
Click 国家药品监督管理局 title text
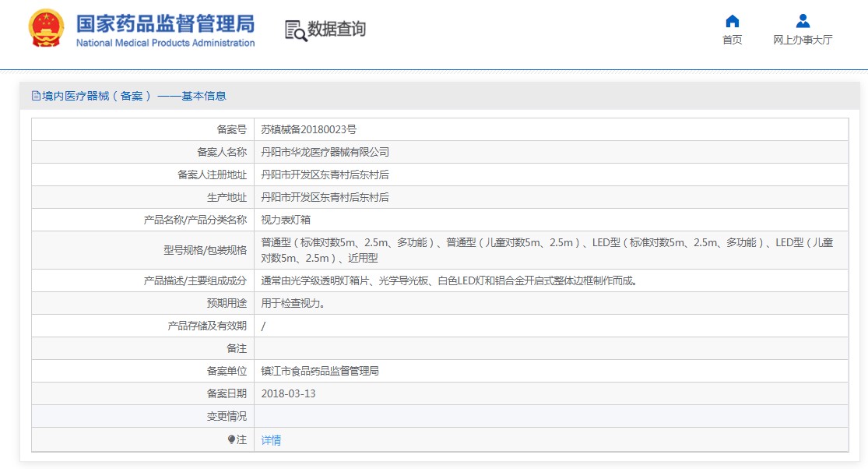[165, 24]
